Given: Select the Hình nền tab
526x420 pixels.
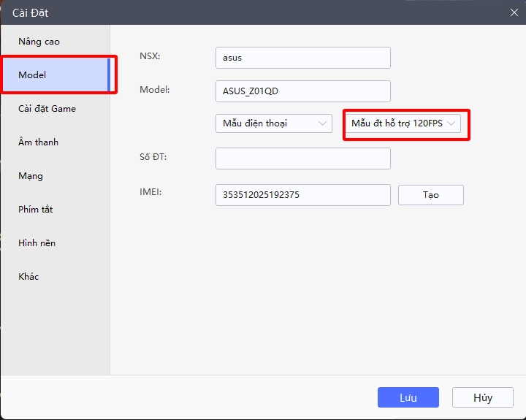Looking at the screenshot, I should coord(37,243).
